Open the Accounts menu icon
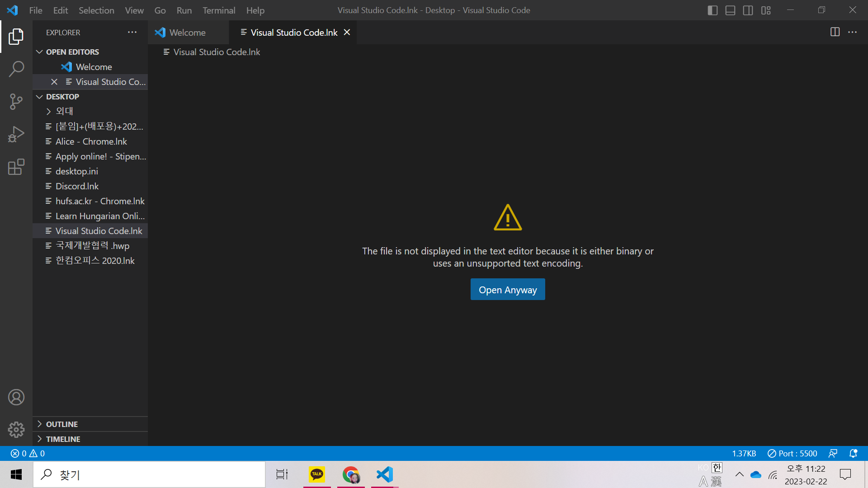 tap(16, 397)
